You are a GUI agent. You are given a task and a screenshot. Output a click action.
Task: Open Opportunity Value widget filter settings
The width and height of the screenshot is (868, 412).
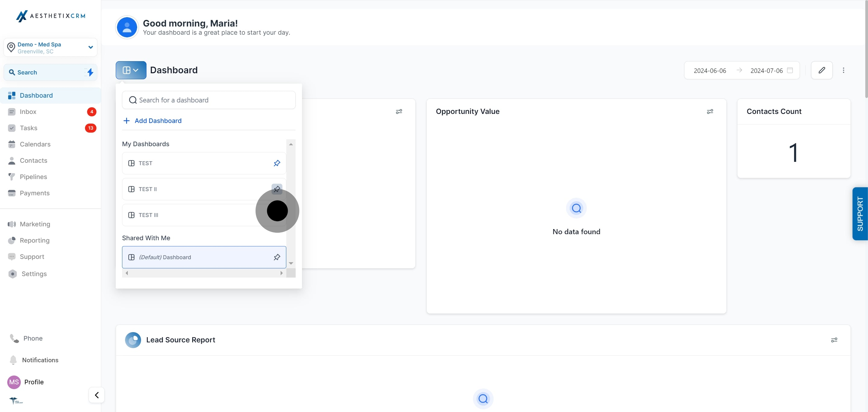pos(710,112)
